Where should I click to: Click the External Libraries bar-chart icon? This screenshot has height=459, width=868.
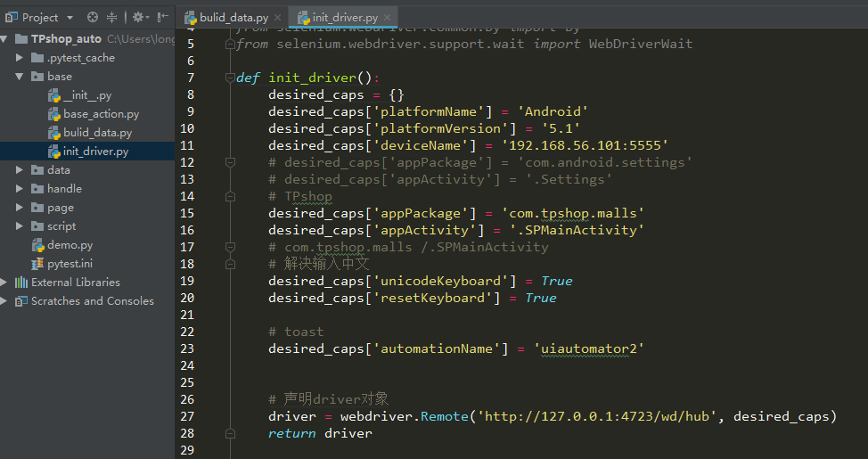click(x=21, y=283)
